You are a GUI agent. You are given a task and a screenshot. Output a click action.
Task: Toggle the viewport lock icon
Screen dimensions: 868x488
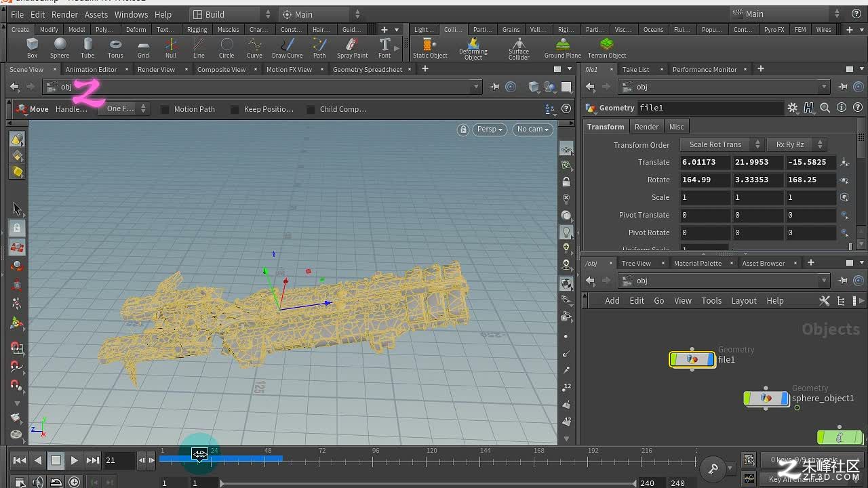pos(463,129)
